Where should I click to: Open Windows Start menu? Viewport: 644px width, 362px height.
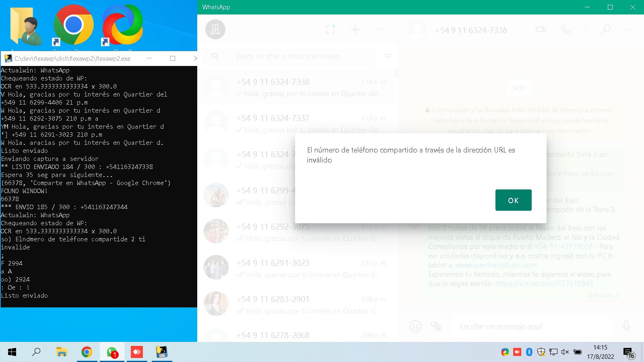click(x=12, y=352)
